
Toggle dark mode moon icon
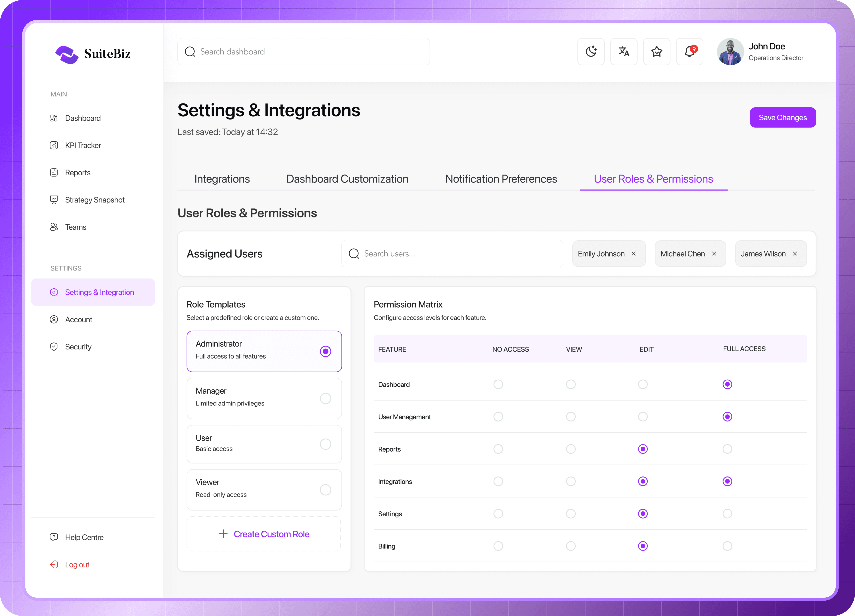[591, 52]
